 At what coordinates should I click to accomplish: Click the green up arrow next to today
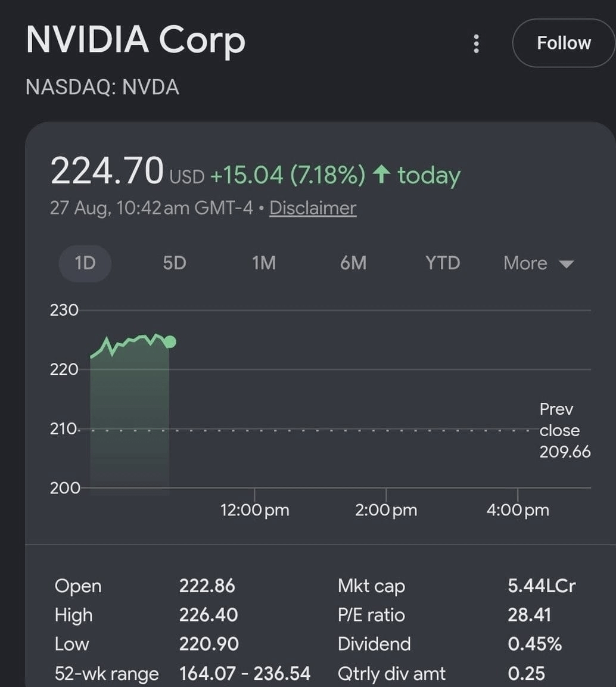point(382,174)
